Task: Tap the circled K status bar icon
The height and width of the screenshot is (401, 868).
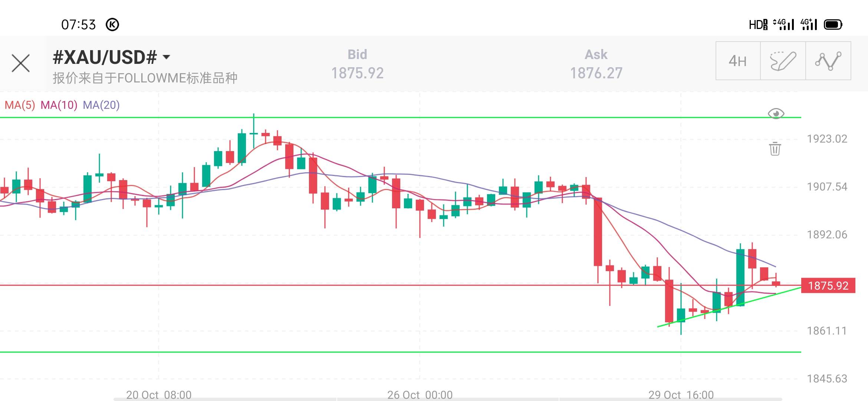Action: [x=112, y=25]
